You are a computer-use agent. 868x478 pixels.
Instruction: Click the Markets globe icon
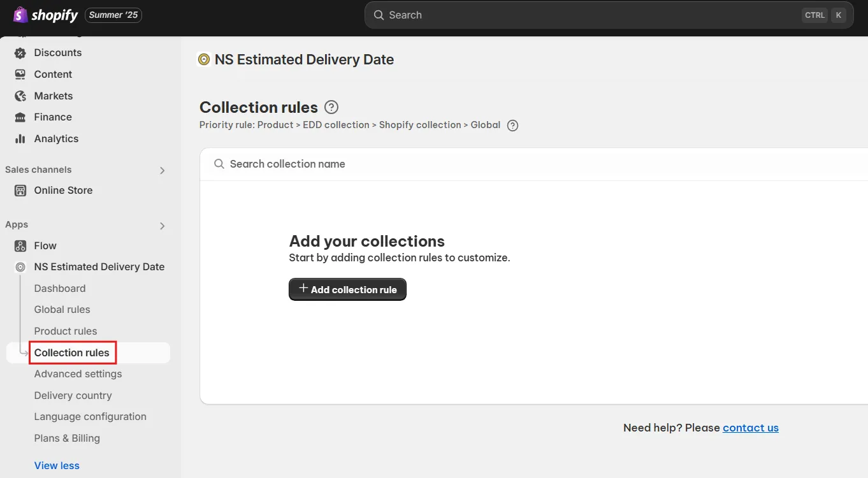point(20,96)
